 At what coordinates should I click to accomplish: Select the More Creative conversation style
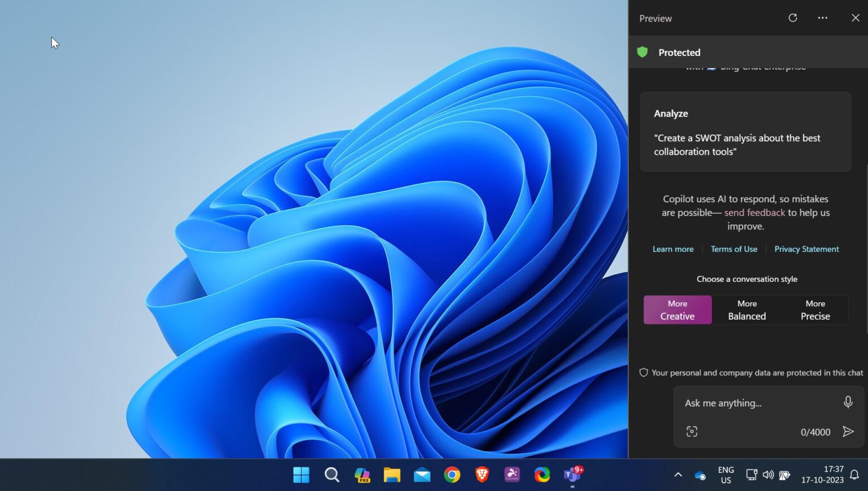point(677,310)
